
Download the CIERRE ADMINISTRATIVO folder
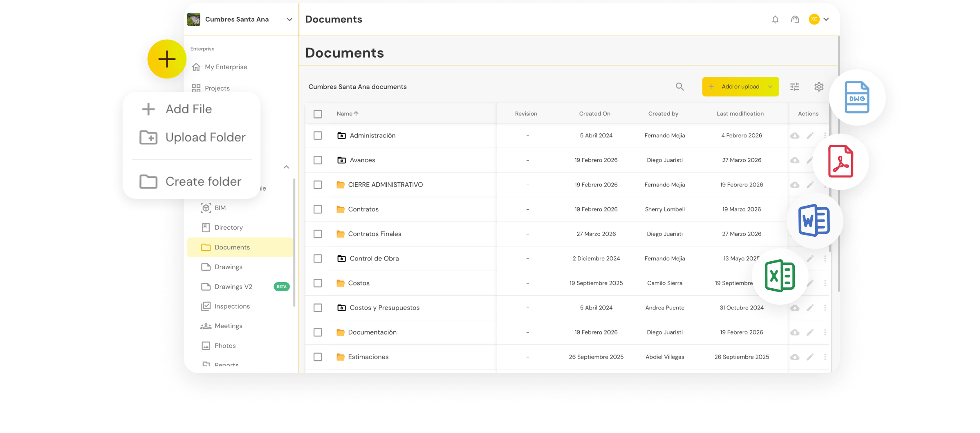(795, 185)
